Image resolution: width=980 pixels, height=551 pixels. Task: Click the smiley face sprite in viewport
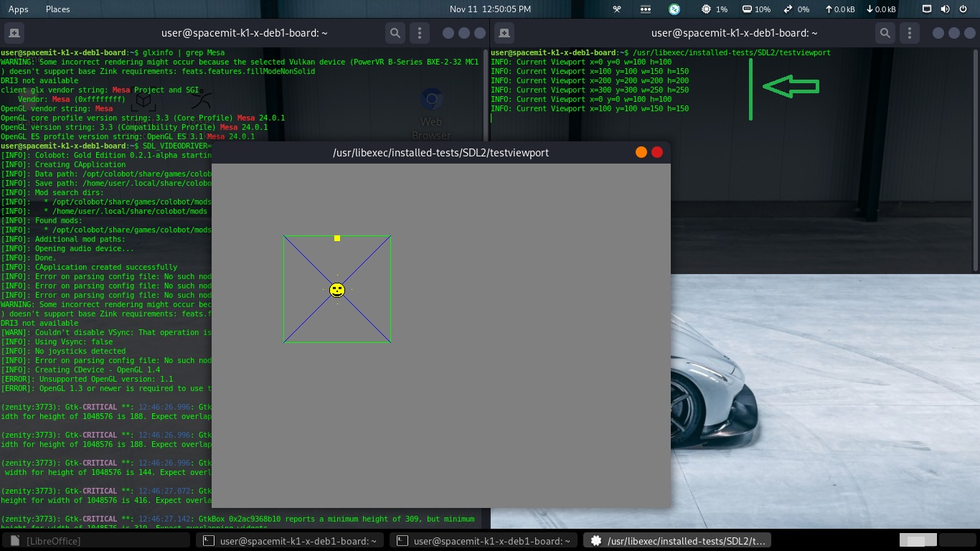coord(337,290)
